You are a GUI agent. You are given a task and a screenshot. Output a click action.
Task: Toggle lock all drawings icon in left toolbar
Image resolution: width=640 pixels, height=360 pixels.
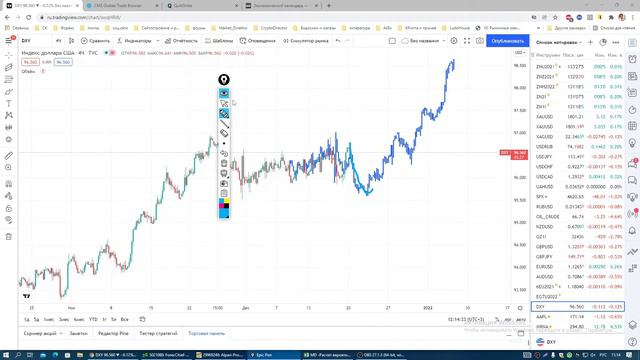pos(9,209)
